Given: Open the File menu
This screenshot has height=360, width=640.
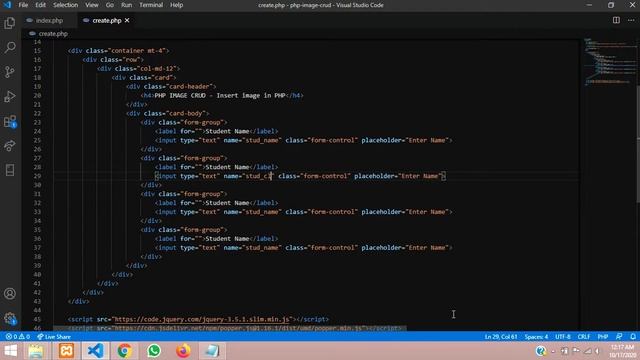Looking at the screenshot, I should tap(23, 5).
